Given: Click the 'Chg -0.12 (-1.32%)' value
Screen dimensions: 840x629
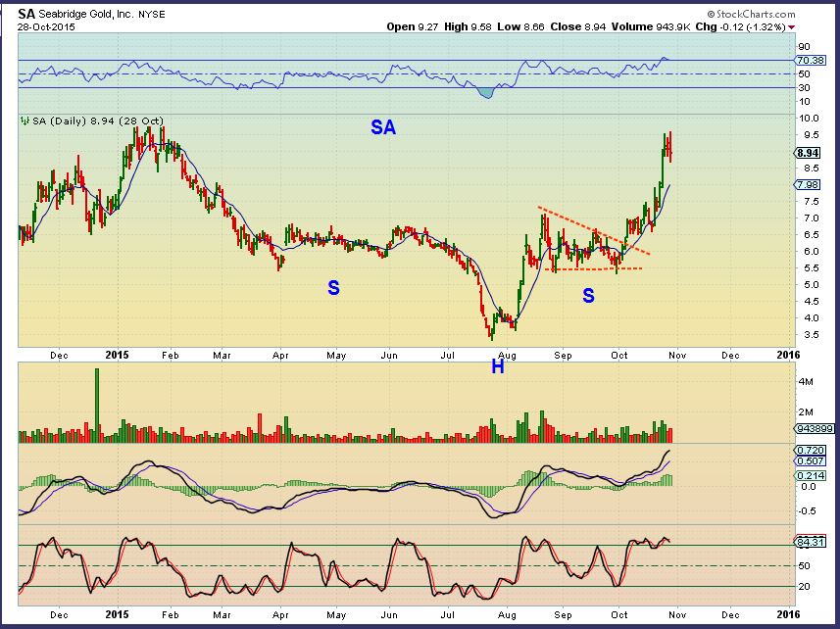Looking at the screenshot, I should point(740,26).
